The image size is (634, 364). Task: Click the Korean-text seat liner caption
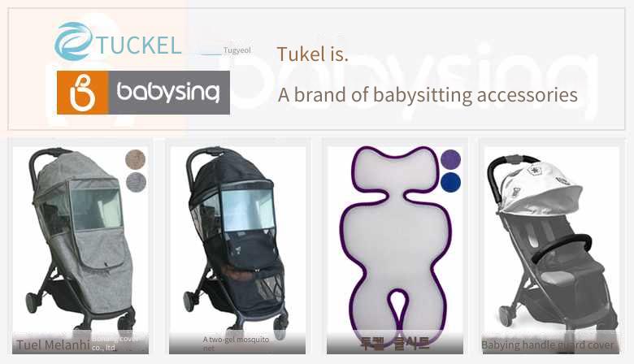[395, 344]
